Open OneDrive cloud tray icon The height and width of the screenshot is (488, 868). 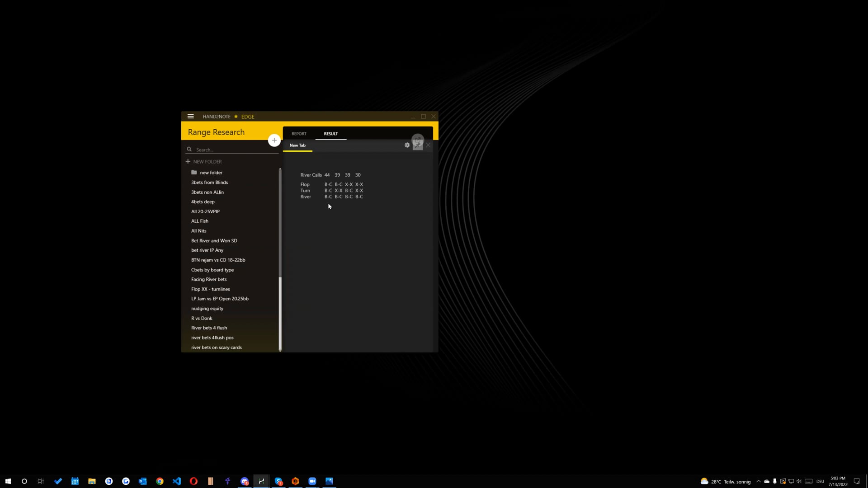click(x=767, y=481)
